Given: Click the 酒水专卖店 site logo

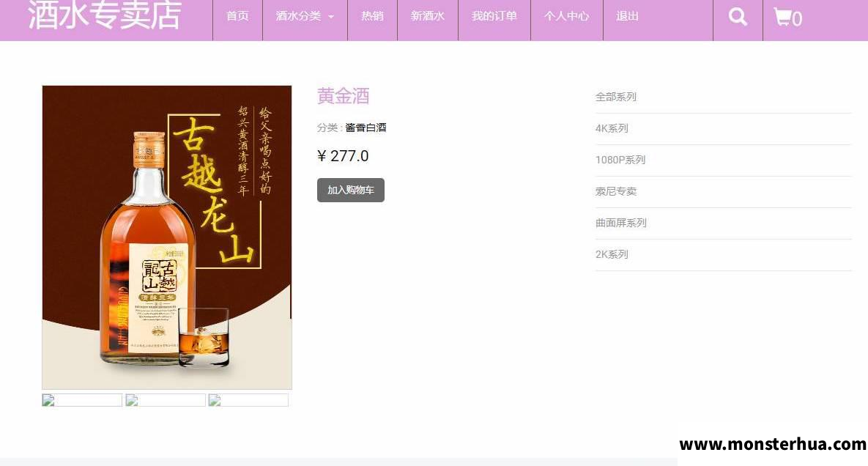Looking at the screenshot, I should pos(105,15).
